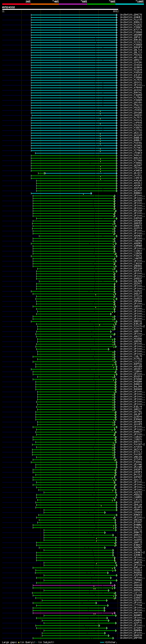The image size is (146, 644).
Task: Click the orange ~40% identity legend segment
Action: (45, 4)
